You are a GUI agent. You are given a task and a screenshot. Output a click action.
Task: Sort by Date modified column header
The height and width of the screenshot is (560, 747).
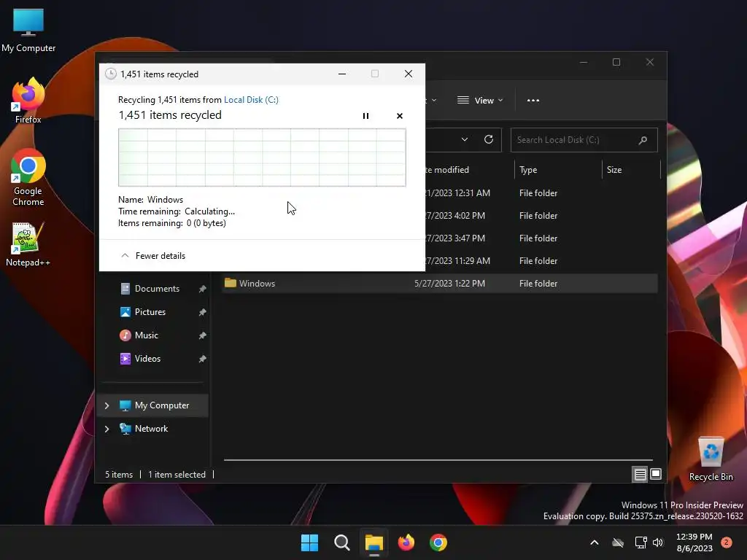point(446,170)
